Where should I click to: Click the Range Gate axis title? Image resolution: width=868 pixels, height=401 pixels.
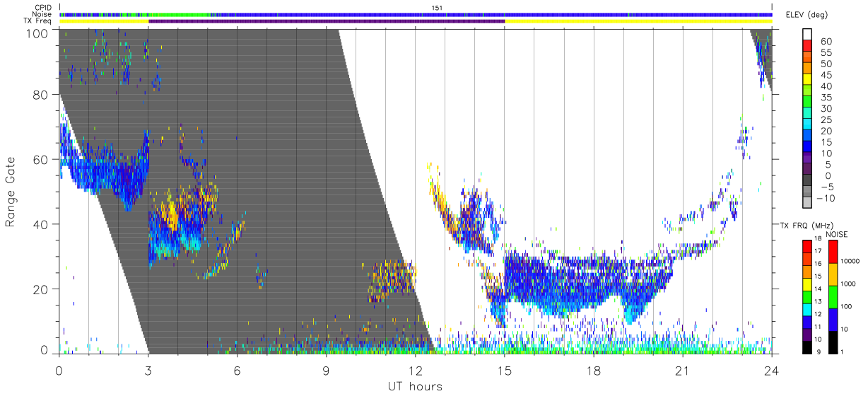click(11, 192)
